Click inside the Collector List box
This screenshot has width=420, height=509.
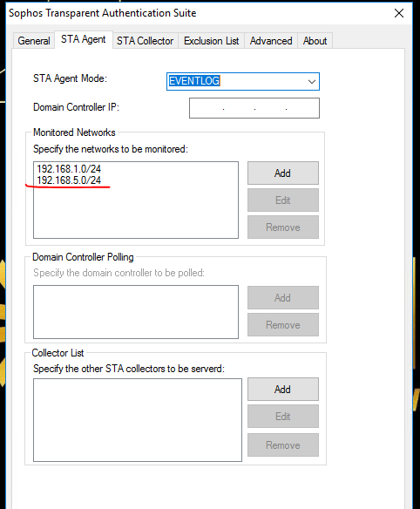pyautogui.click(x=138, y=420)
